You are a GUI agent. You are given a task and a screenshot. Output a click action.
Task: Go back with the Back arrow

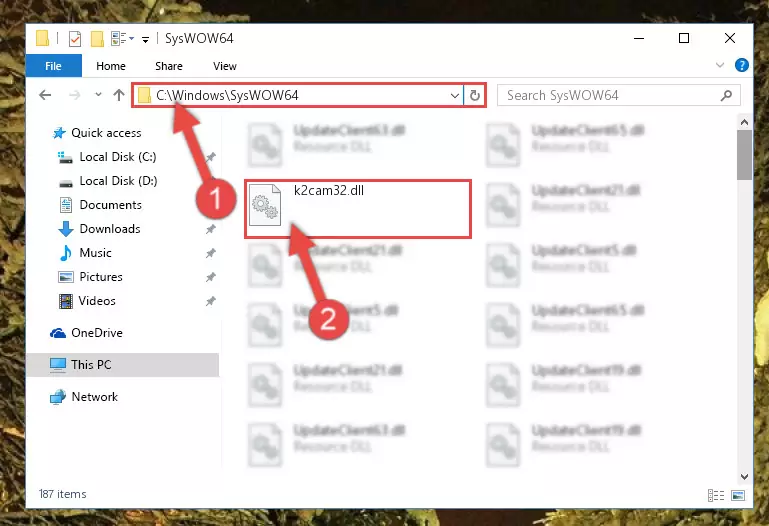pyautogui.click(x=45, y=95)
